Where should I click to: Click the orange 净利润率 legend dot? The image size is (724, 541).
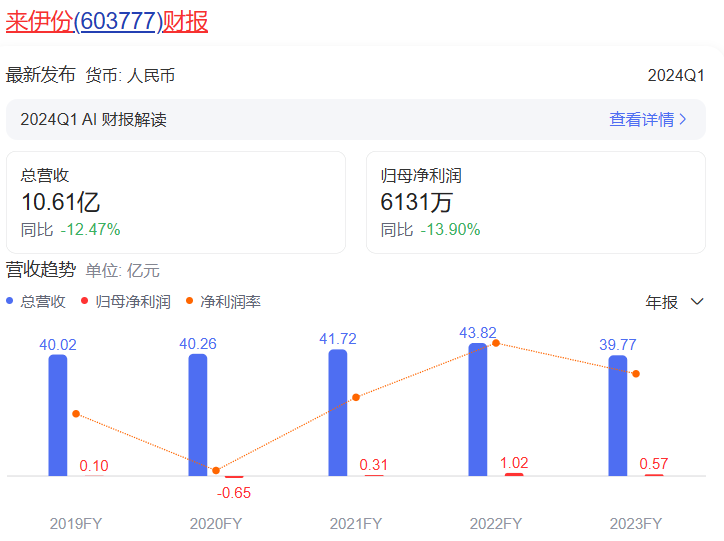[189, 301]
